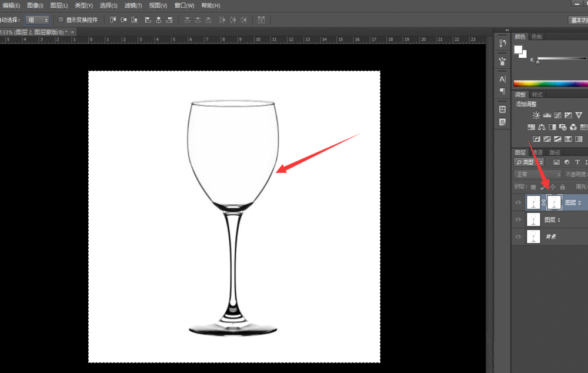Viewport: 588px width, 373px height.
Task: Open the 滤镜(T) menu
Action: tap(132, 5)
